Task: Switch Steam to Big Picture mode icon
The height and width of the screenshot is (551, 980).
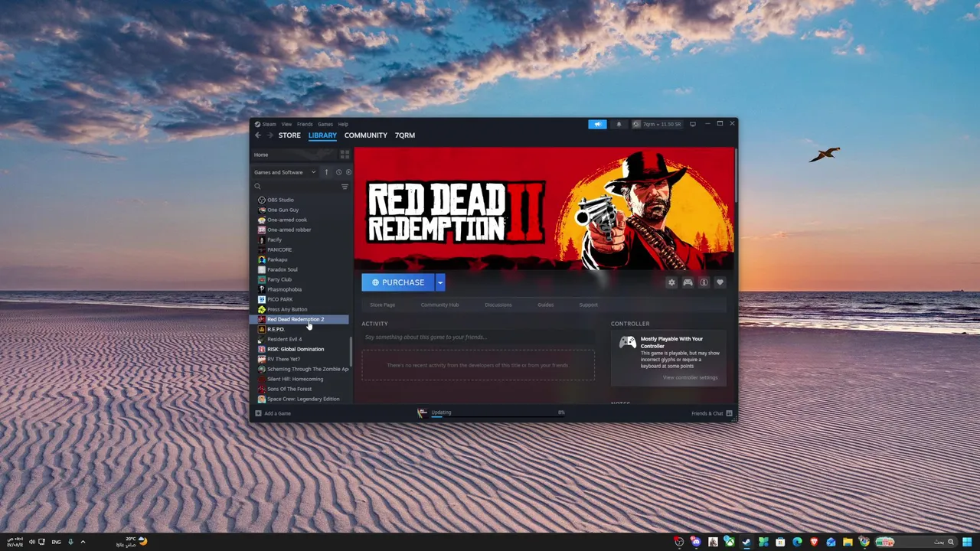Action: (x=693, y=124)
